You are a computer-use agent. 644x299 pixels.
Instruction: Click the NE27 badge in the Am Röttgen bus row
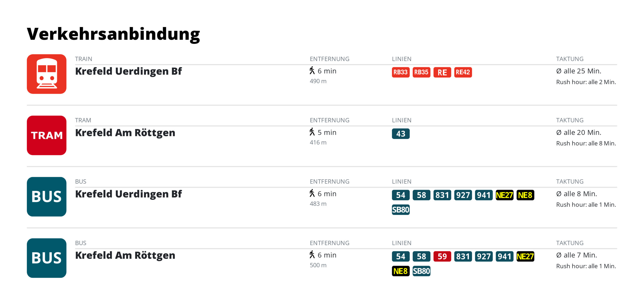525,256
